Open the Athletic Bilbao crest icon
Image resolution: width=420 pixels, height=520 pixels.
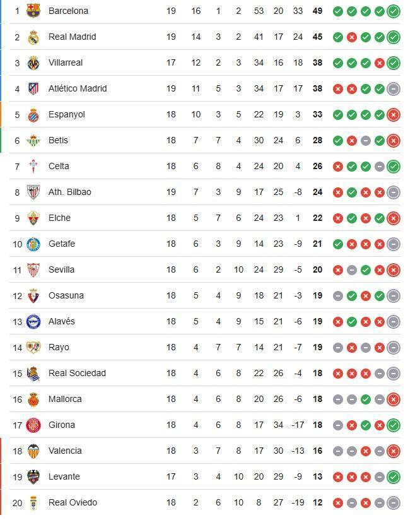33,192
